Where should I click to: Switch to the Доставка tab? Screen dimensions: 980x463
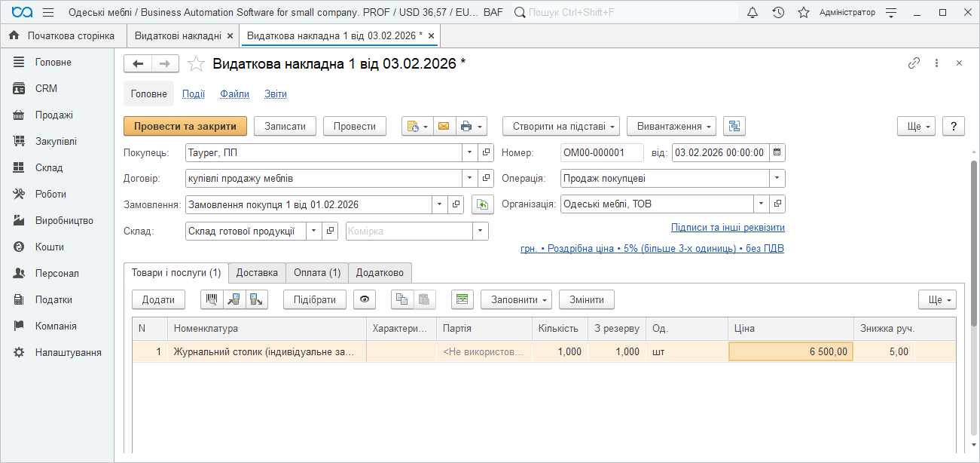click(x=257, y=273)
